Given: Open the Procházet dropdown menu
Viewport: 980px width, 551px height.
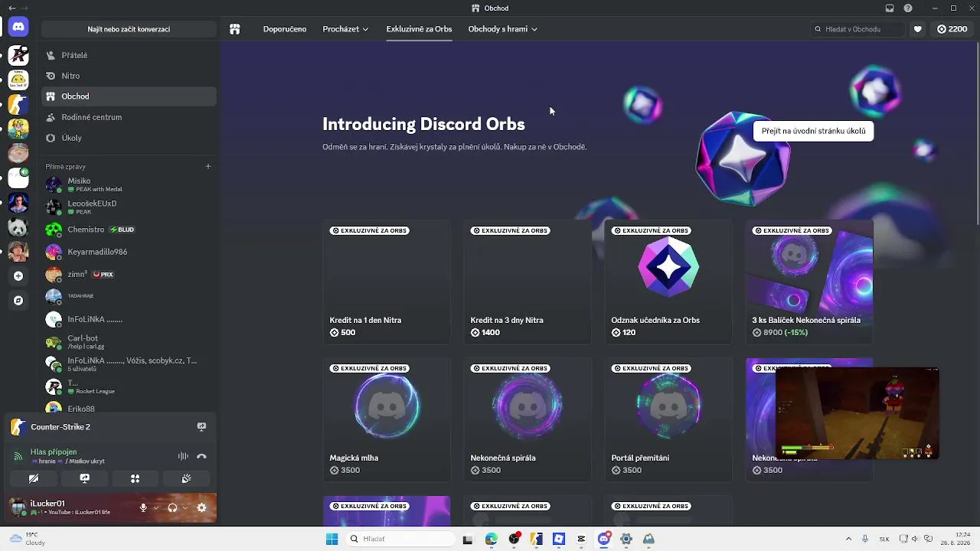Looking at the screenshot, I should coord(345,29).
